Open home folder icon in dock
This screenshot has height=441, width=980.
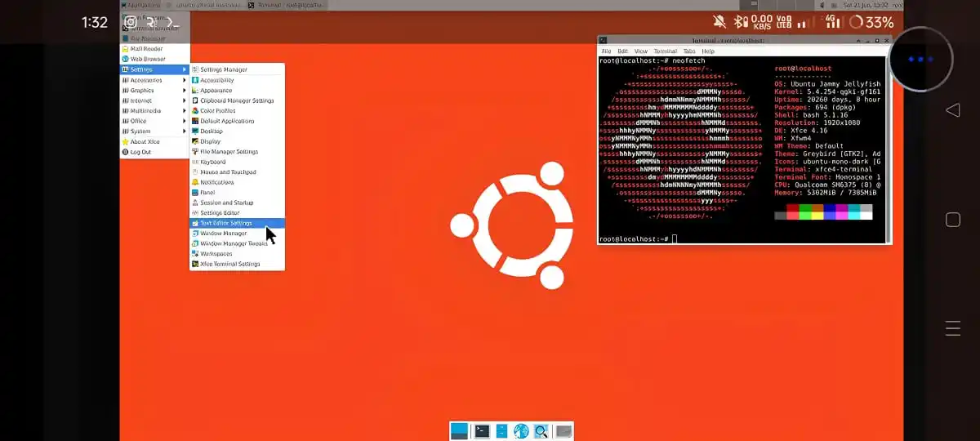(x=563, y=430)
